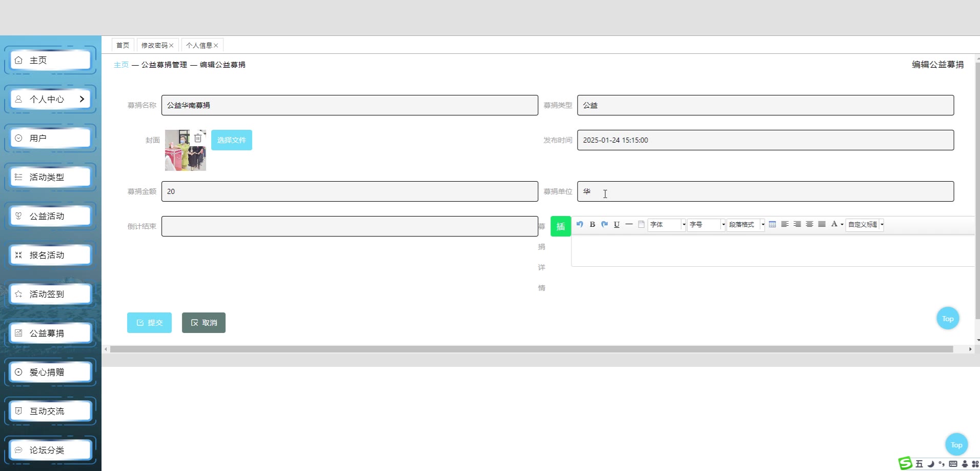
Task: Switch to the 修改密码 tab
Action: click(x=154, y=46)
